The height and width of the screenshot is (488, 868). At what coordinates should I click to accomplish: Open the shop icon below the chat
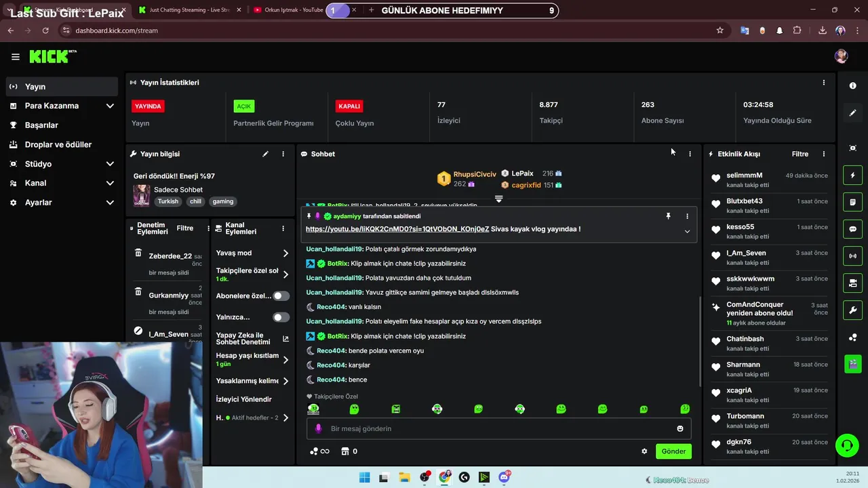(x=344, y=451)
